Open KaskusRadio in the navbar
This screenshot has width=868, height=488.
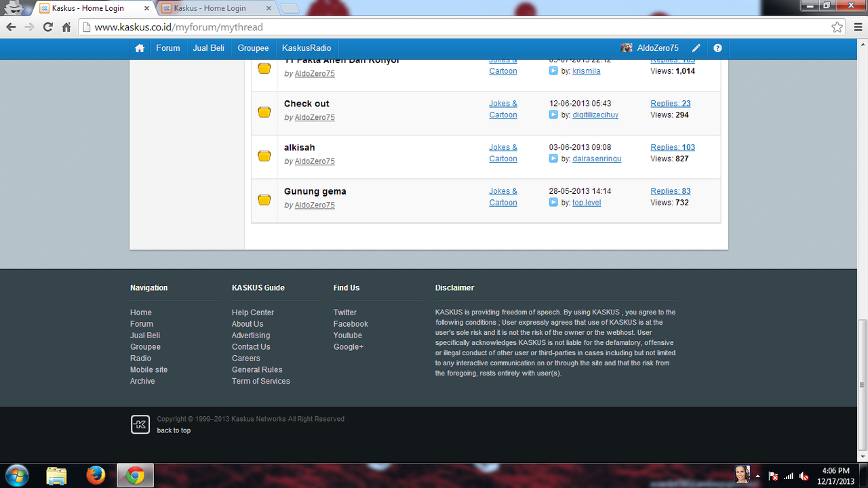[x=307, y=48]
